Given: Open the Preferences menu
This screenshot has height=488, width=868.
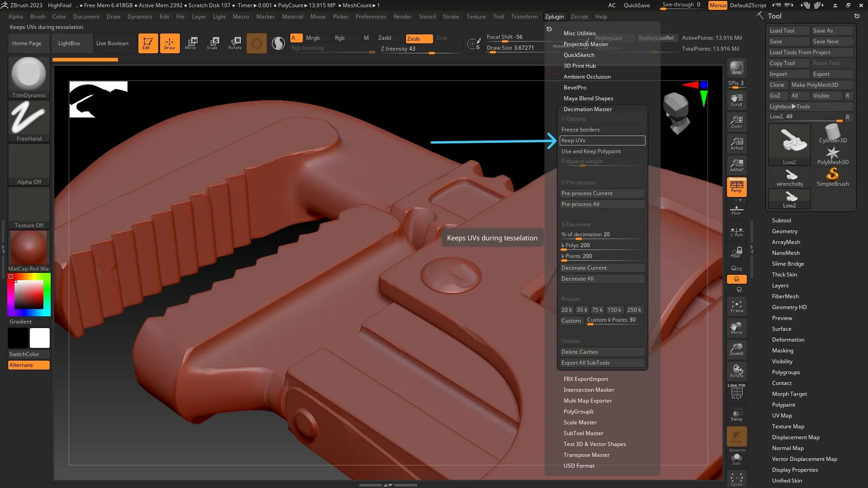Looking at the screenshot, I should pyautogui.click(x=371, y=17).
